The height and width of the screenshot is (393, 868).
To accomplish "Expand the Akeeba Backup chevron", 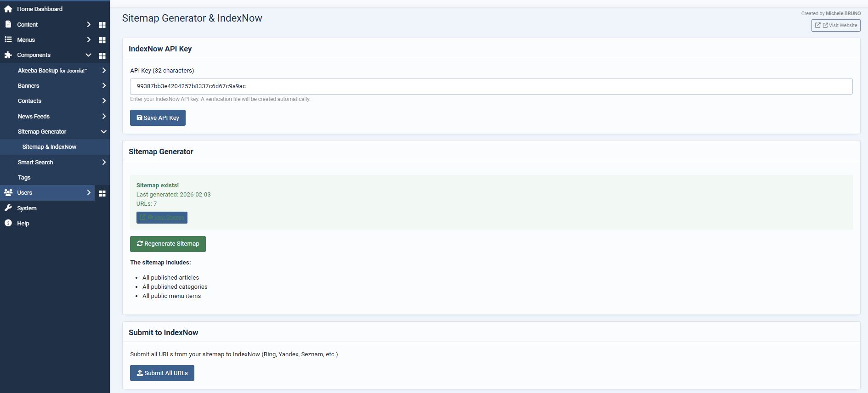I will (104, 70).
